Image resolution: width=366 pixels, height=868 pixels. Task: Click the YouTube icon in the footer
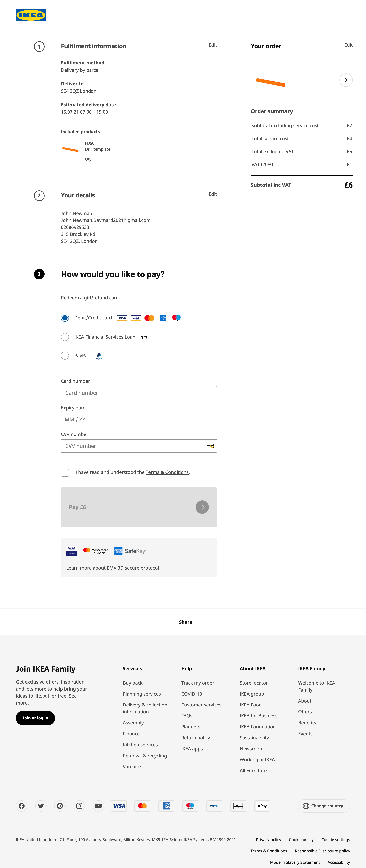[x=98, y=806]
